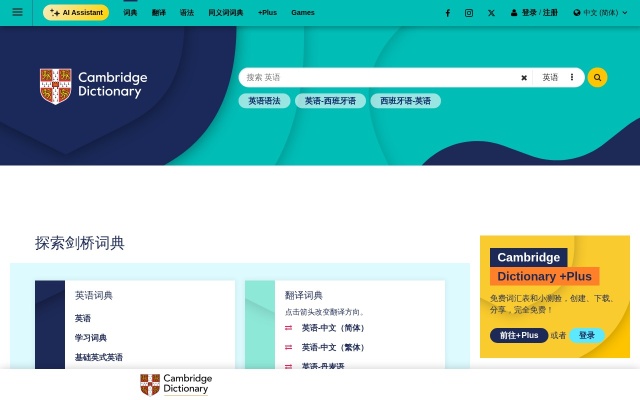The height and width of the screenshot is (400, 640).
Task: Open the X (Twitter) icon link
Action: pos(491,13)
